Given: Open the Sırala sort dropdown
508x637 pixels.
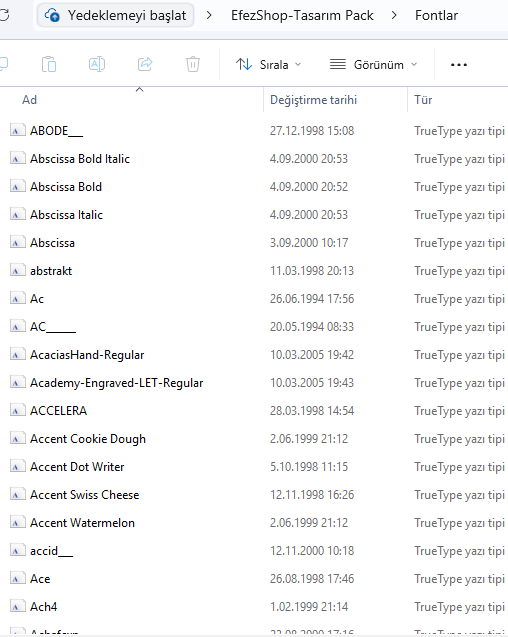Looking at the screenshot, I should (x=268, y=64).
